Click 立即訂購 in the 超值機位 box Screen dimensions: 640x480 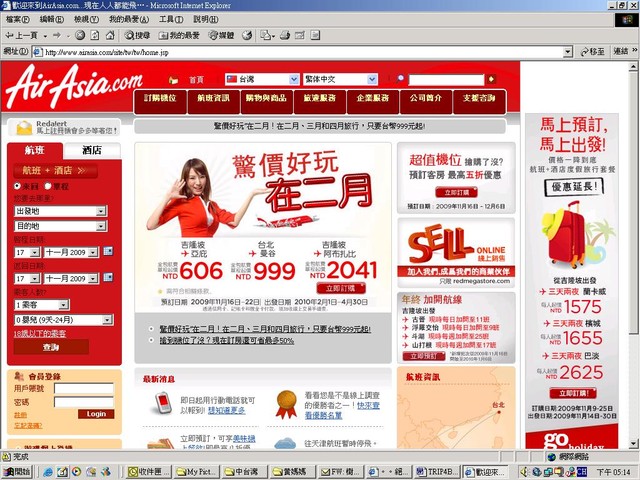(456, 192)
